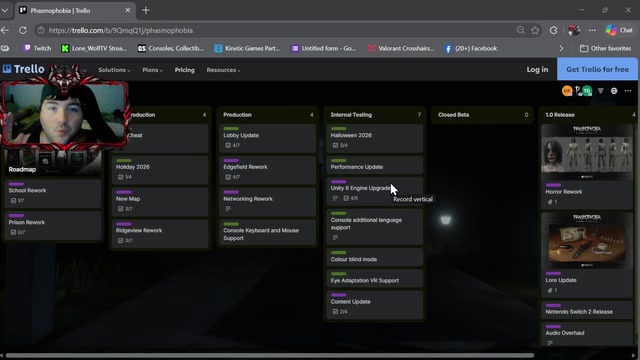Image resolution: width=640 pixels, height=360 pixels.
Task: Expand the Solutions menu
Action: tap(114, 70)
